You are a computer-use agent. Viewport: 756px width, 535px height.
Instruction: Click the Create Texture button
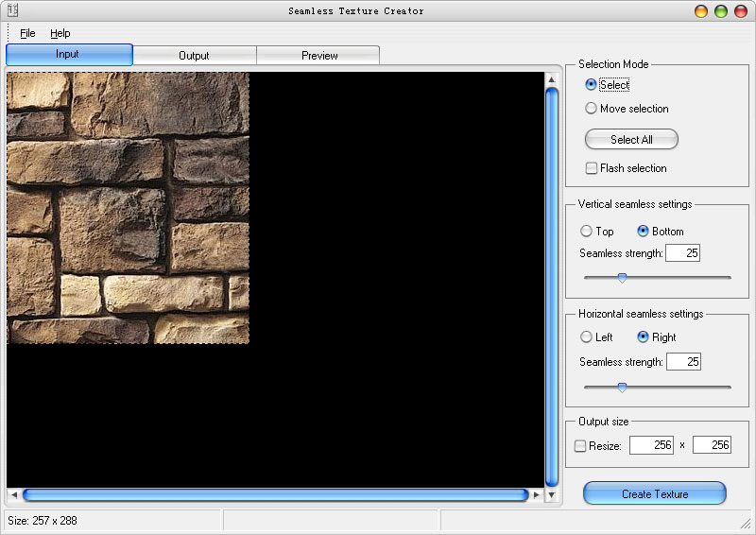pos(654,493)
